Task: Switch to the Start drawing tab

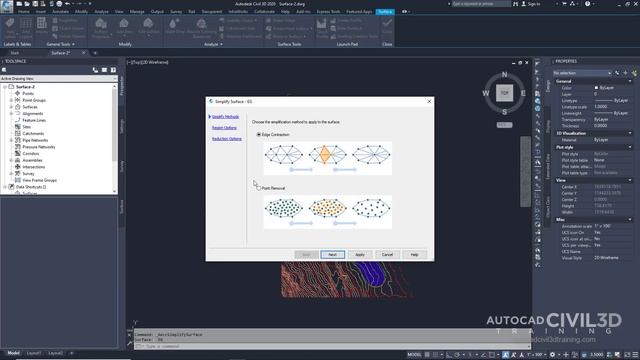Action: tap(15, 53)
